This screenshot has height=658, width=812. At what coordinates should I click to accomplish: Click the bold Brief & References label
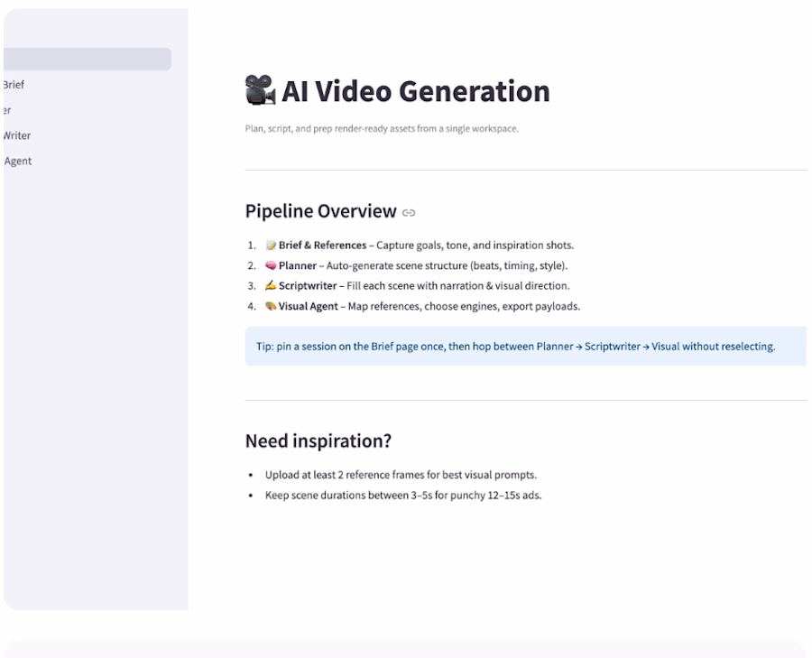(x=322, y=246)
